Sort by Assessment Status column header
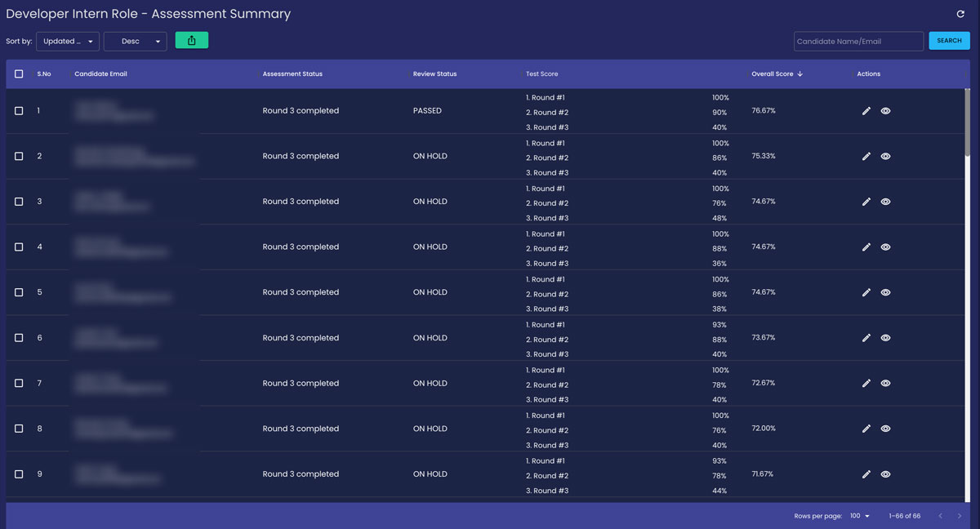 pyautogui.click(x=292, y=74)
